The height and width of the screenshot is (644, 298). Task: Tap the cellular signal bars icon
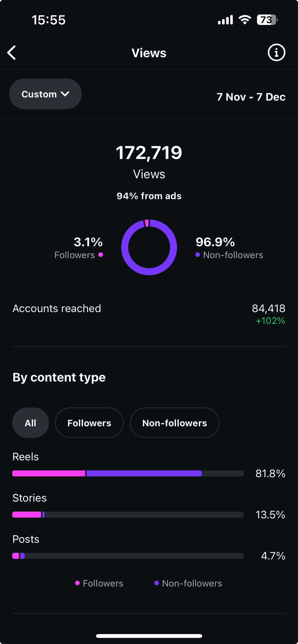[x=225, y=20]
